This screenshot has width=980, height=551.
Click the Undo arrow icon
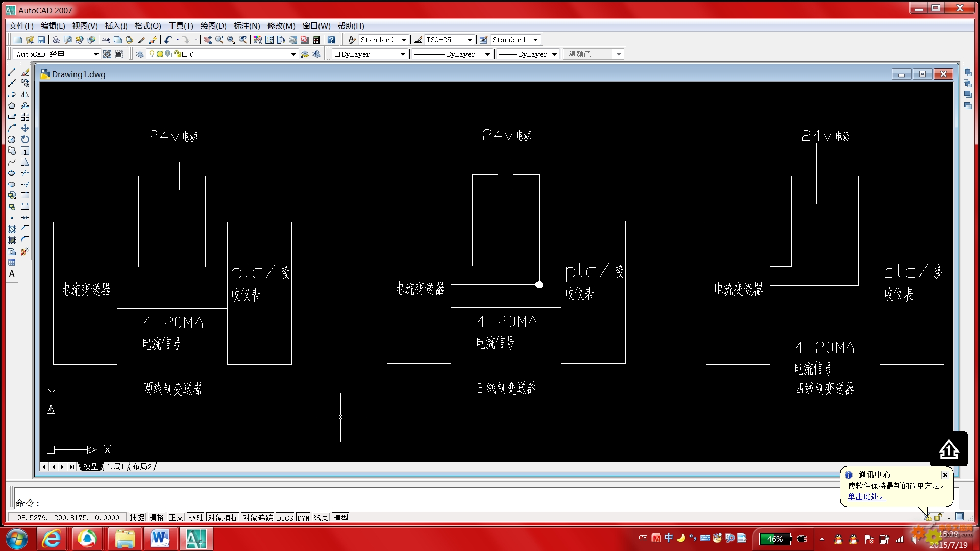[x=168, y=40]
